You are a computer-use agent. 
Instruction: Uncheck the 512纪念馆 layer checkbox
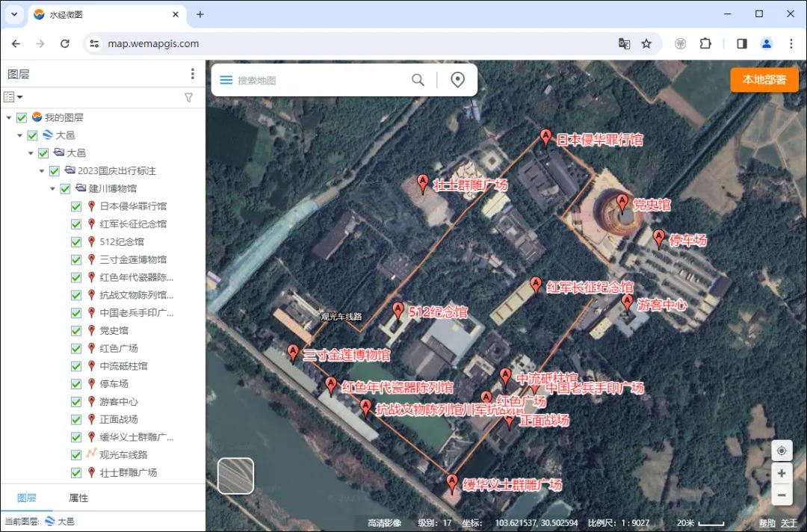(x=76, y=242)
